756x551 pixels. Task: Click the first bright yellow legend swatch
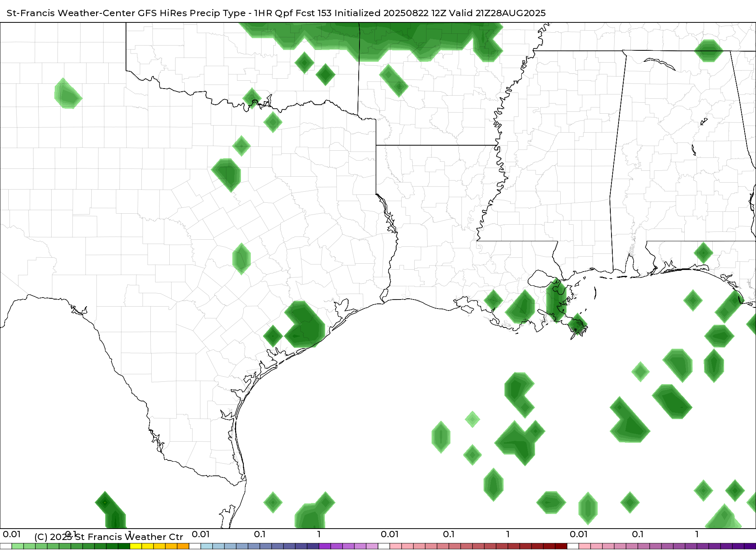(136, 546)
